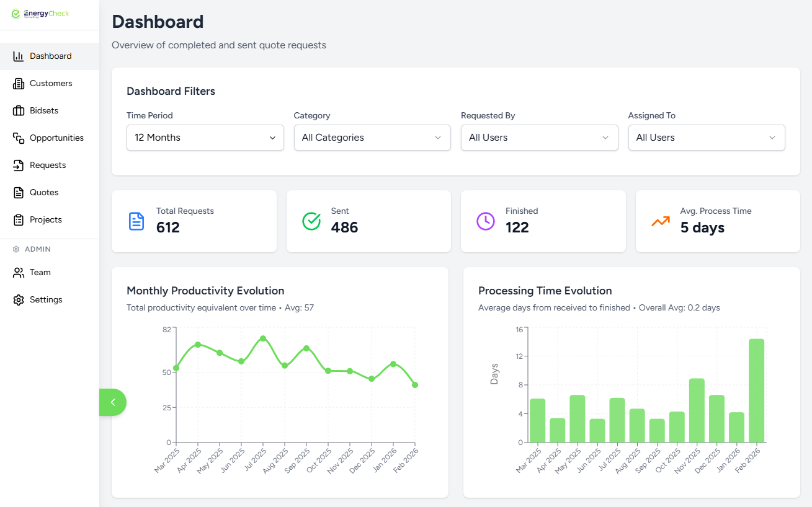The width and height of the screenshot is (812, 507).
Task: Open the Quotes menu item
Action: coord(44,193)
